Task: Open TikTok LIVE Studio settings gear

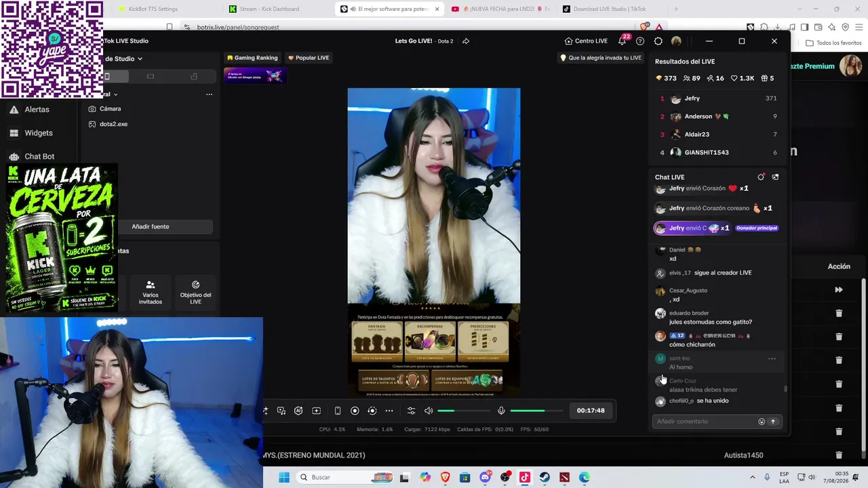Action: [658, 41]
